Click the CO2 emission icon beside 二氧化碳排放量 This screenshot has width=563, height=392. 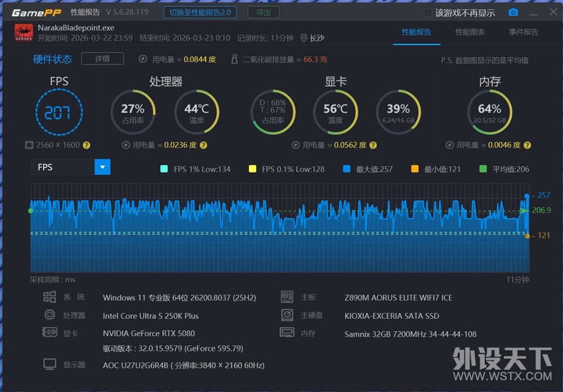point(235,59)
